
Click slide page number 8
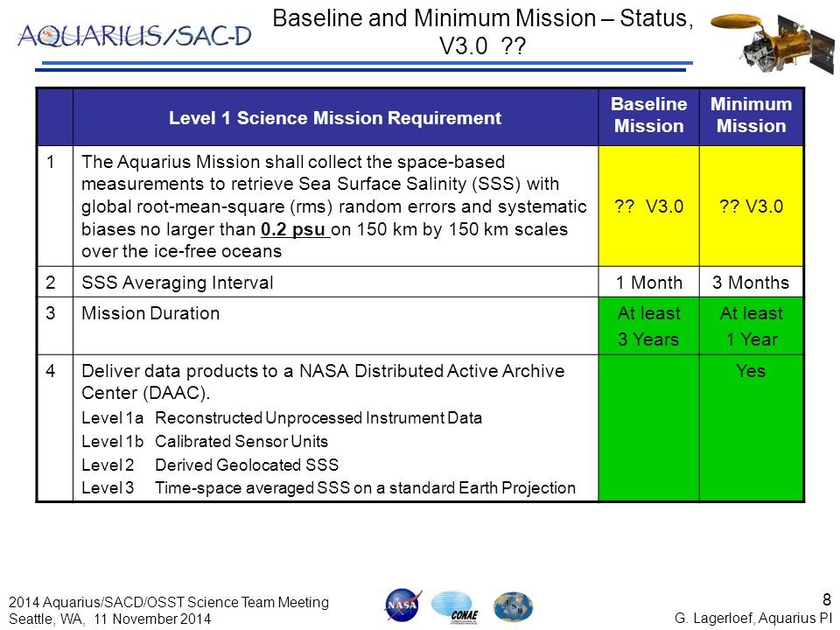click(827, 599)
